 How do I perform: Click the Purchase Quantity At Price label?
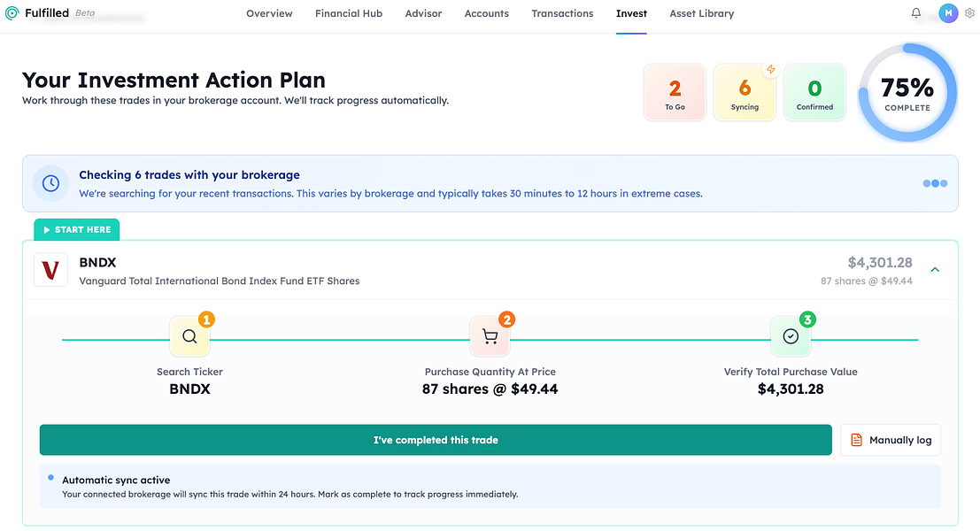490,372
